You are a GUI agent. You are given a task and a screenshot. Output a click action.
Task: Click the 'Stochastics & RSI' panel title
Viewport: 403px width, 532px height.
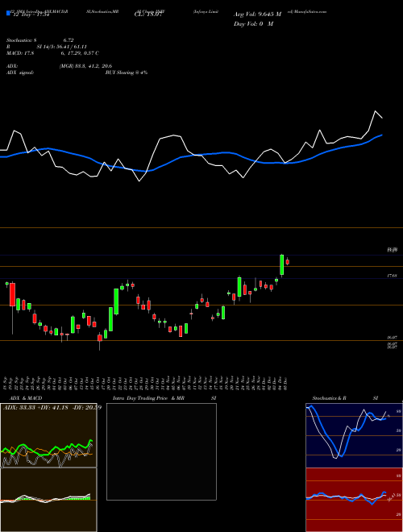[345, 398]
